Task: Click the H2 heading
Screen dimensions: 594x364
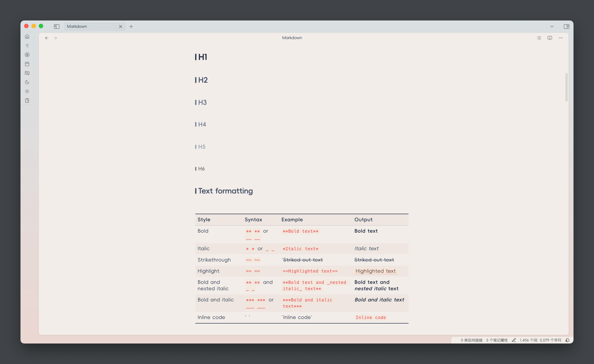Action: 203,80
